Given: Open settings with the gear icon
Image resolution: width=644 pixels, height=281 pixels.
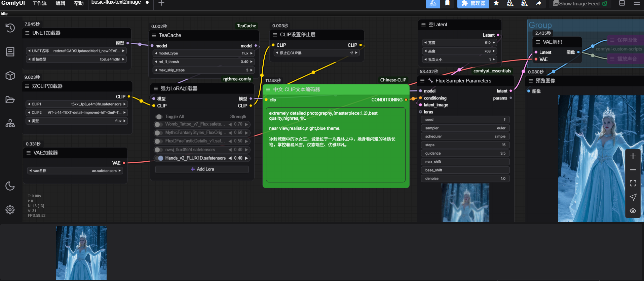Looking at the screenshot, I should pos(10,210).
